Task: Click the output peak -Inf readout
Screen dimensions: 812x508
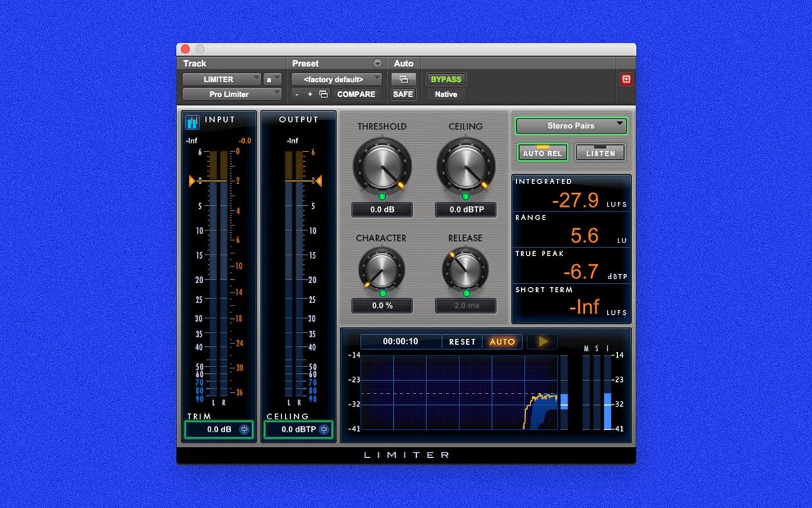Action: pos(292,141)
